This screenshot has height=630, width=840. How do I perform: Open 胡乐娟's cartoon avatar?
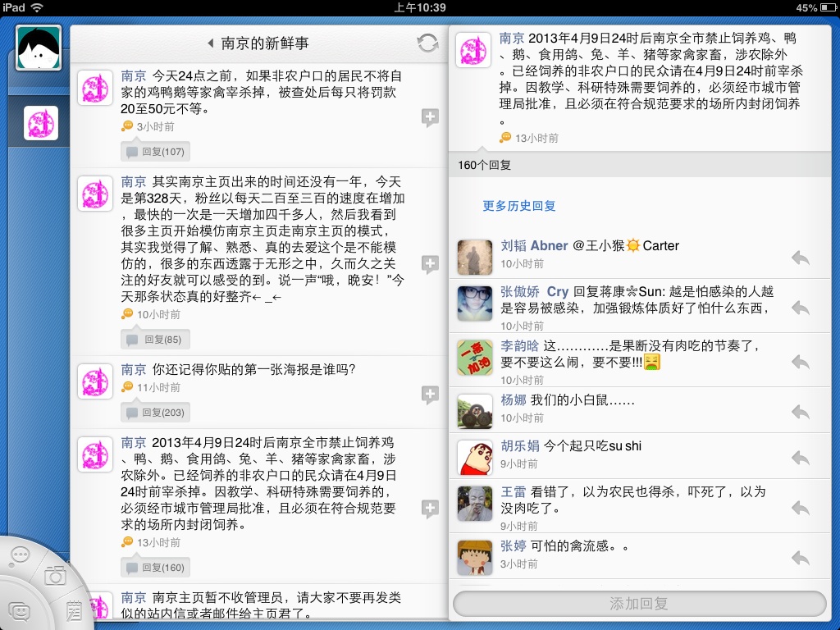pyautogui.click(x=475, y=458)
